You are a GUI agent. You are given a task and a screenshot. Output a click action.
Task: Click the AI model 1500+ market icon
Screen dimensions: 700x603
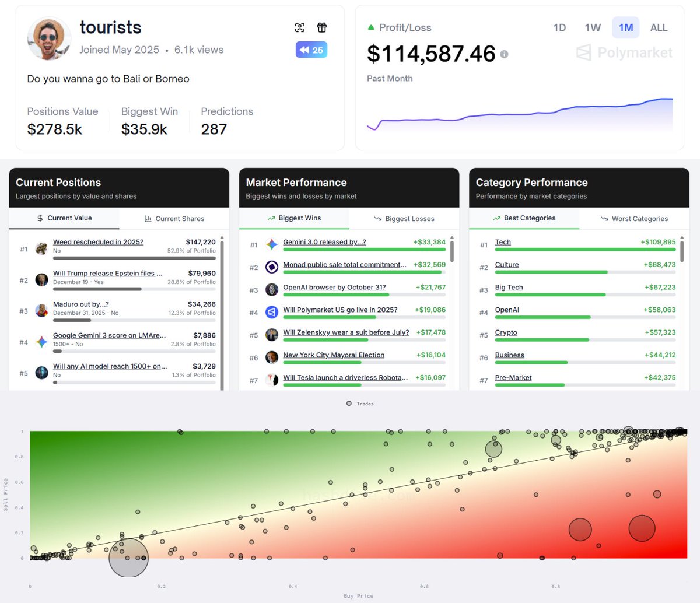point(41,373)
